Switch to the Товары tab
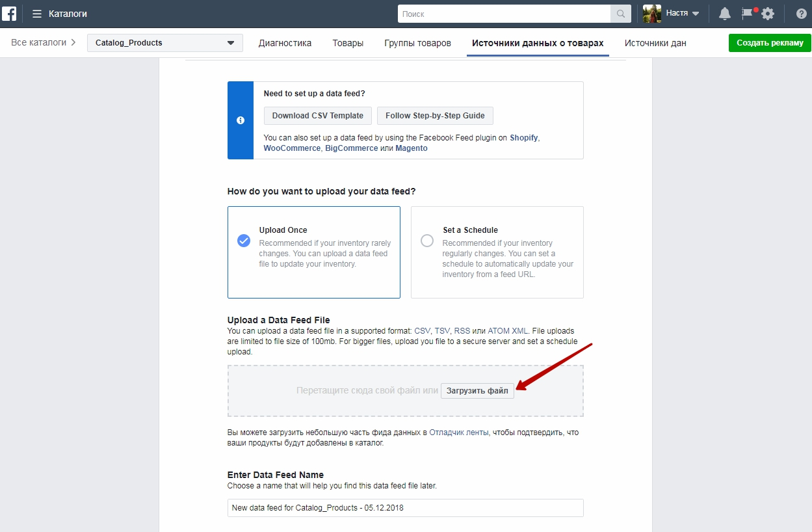812x532 pixels. (x=348, y=43)
